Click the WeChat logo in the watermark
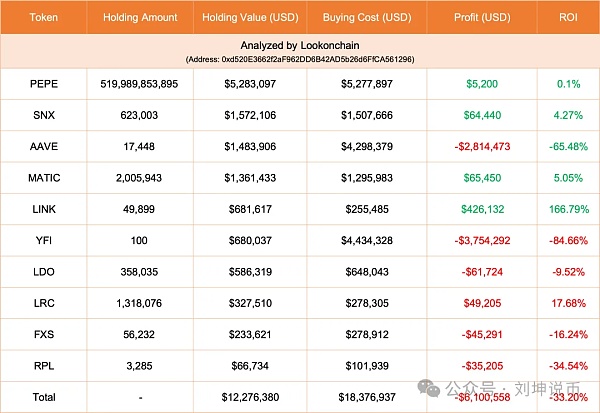This screenshot has width=600, height=413. (x=429, y=389)
